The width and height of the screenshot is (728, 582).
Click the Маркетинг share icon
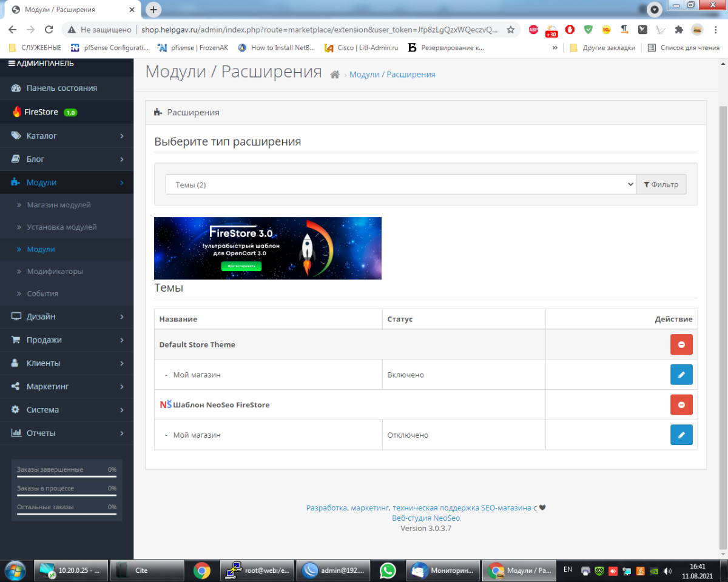[x=16, y=386]
